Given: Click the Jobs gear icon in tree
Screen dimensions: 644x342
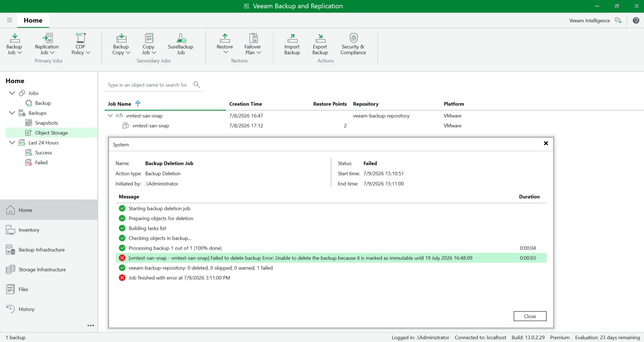Looking at the screenshot, I should (x=22, y=93).
